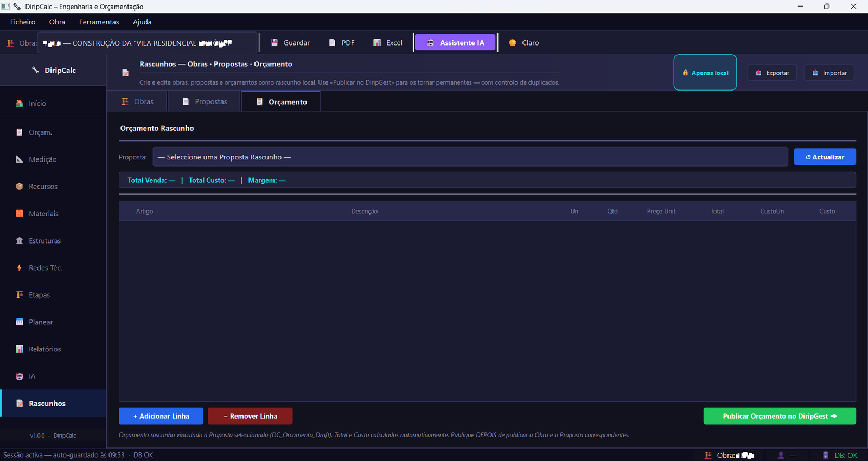This screenshot has height=461, width=868.
Task: Open Relatórios in the sidebar
Action: point(53,349)
